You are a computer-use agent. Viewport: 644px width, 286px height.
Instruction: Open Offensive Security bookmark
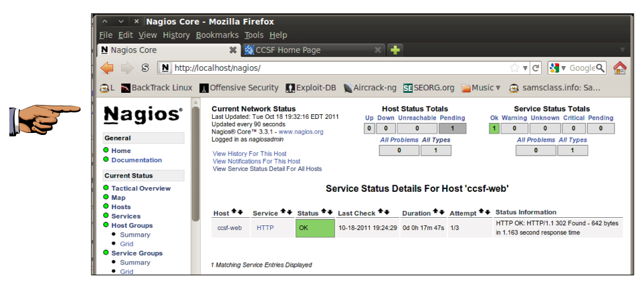[x=239, y=88]
